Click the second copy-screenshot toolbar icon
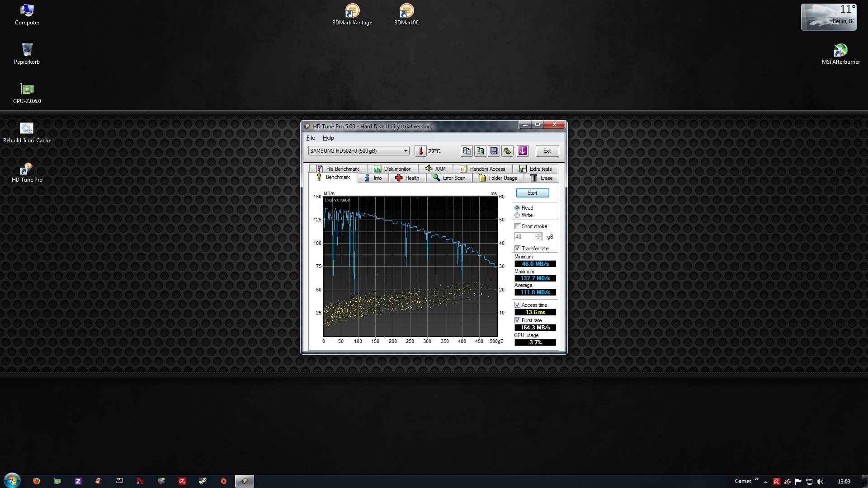The image size is (868, 488). tap(480, 151)
